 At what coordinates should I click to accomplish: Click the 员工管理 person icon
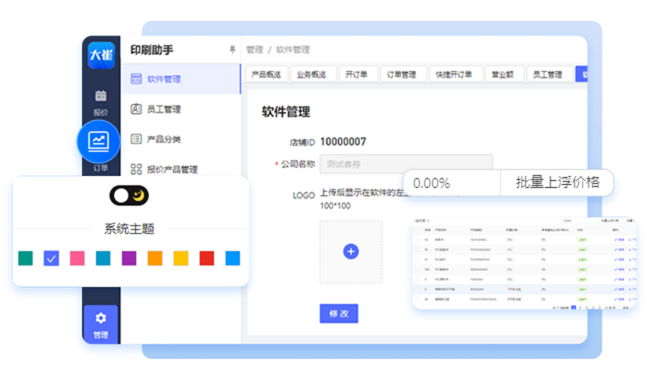[x=136, y=109]
